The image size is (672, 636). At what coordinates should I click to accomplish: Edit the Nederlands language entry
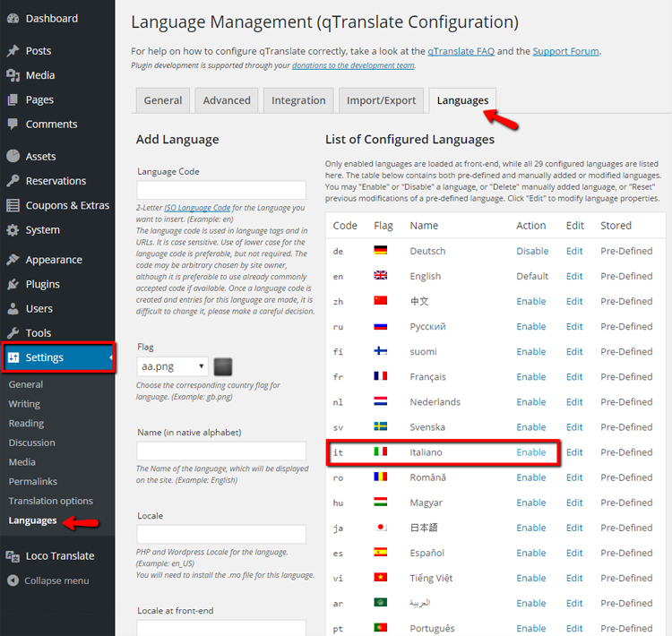[574, 402]
